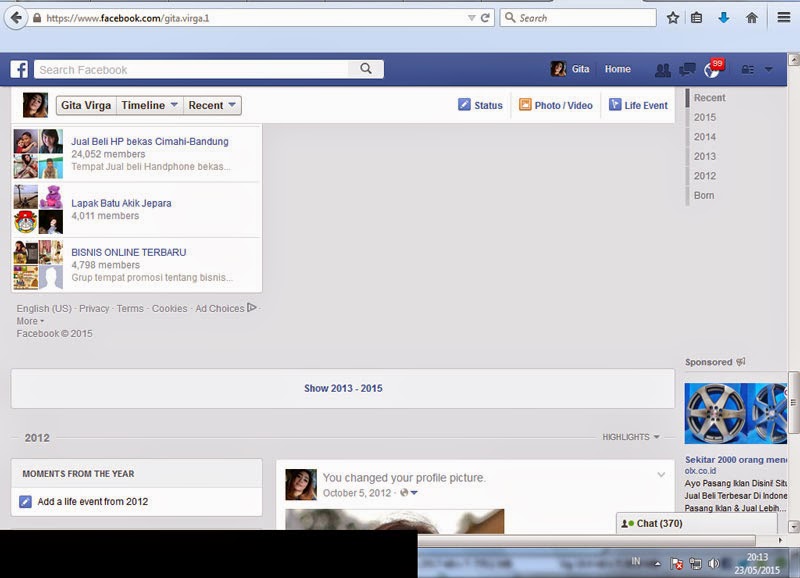Click the Facebook logo icon
Screen dimensions: 800x578
[19, 69]
